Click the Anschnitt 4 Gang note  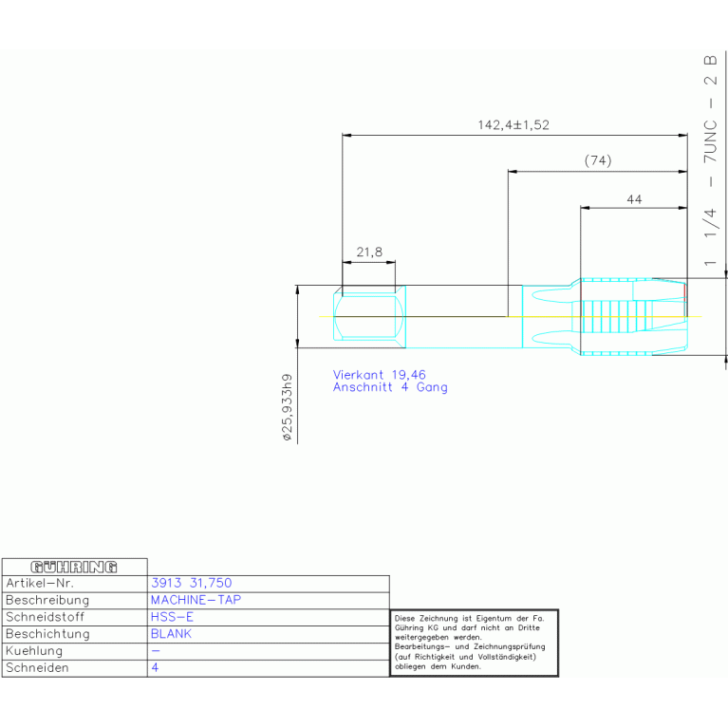coord(390,387)
